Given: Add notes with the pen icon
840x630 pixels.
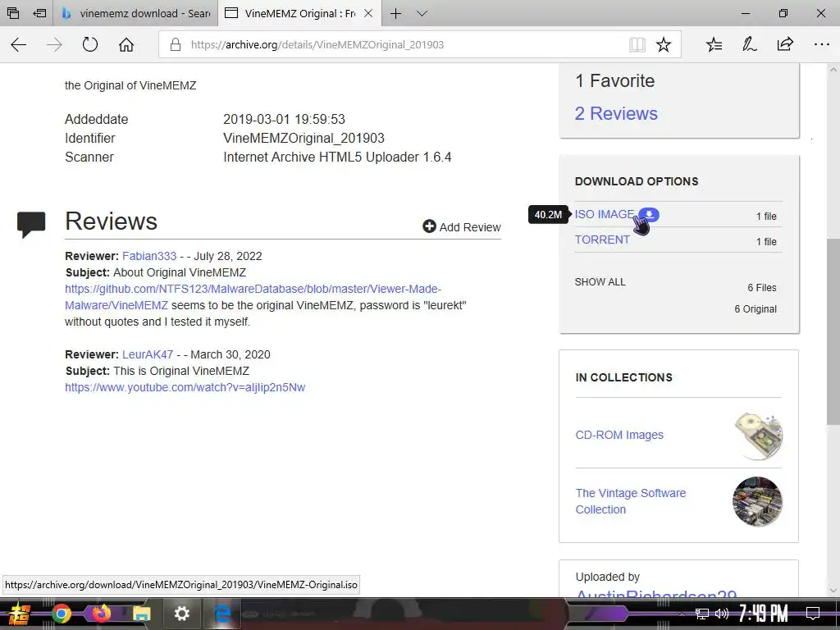Looking at the screenshot, I should tap(750, 44).
